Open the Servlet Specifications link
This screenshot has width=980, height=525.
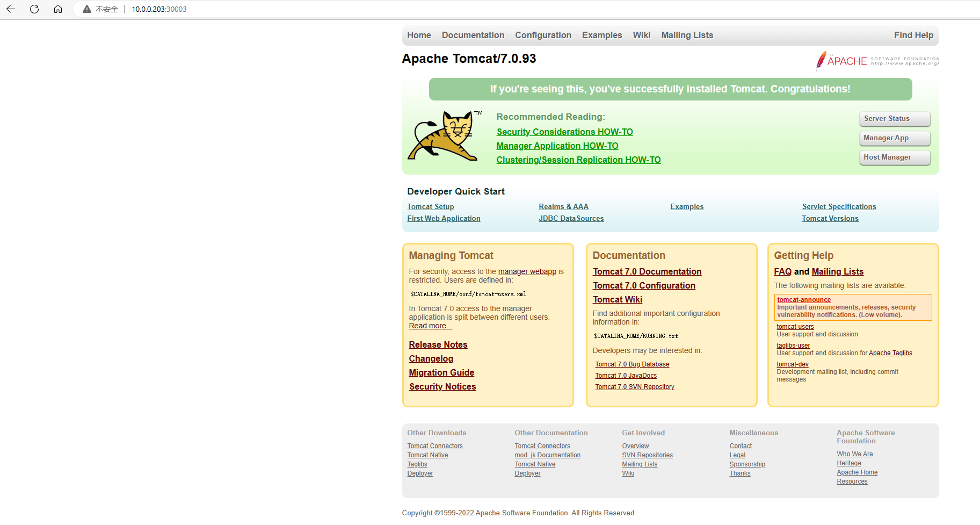point(839,207)
